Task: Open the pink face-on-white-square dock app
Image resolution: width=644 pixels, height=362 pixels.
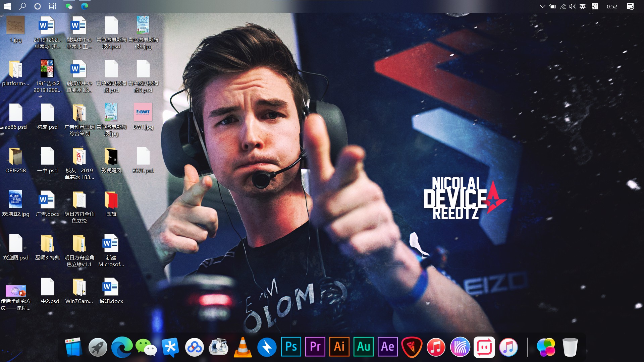Action: pos(484,347)
